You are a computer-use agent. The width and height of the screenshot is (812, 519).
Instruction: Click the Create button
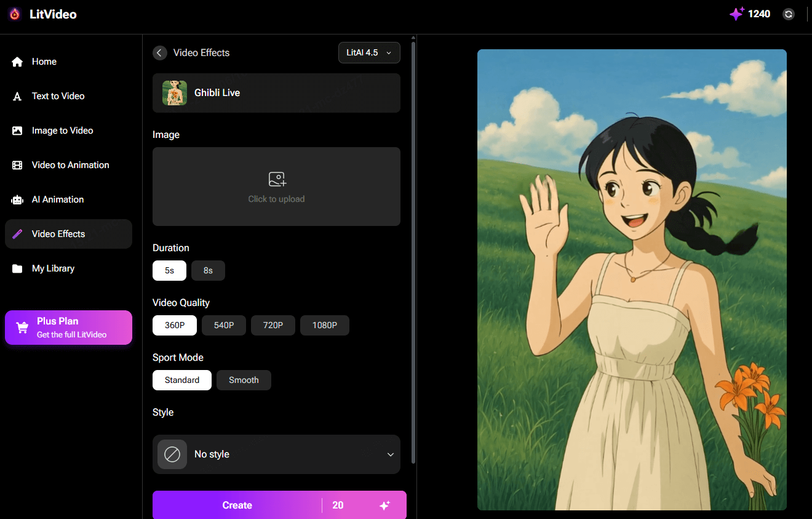[279, 505]
